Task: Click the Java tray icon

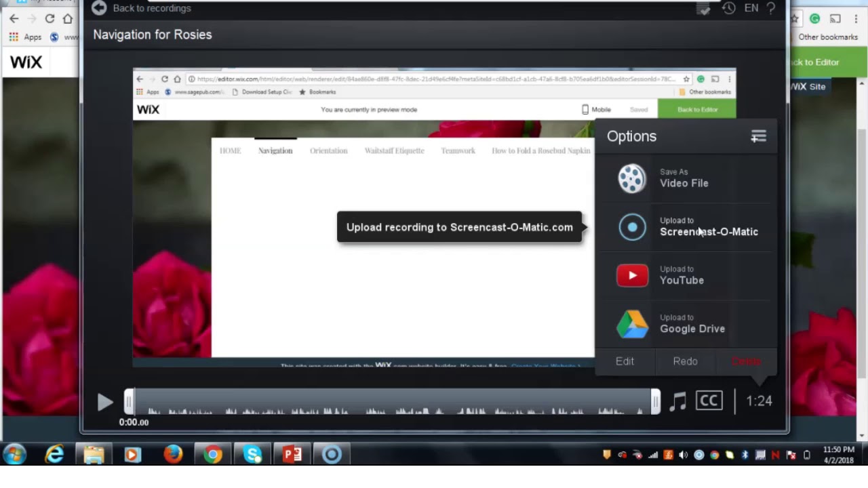Action: click(669, 455)
